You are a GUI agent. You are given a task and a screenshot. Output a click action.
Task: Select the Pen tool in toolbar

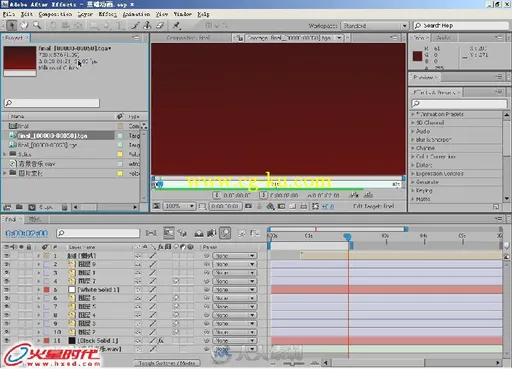pyautogui.click(x=135, y=25)
